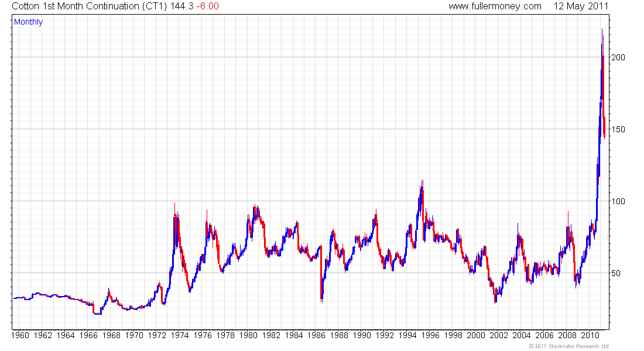Click the 1960 year axis label
The height and width of the screenshot is (351, 644).
(20, 335)
